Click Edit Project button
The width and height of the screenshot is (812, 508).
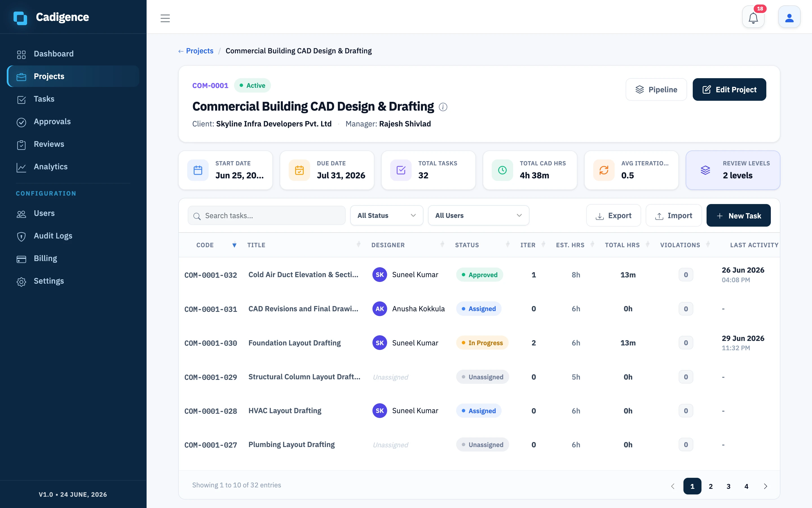729,89
